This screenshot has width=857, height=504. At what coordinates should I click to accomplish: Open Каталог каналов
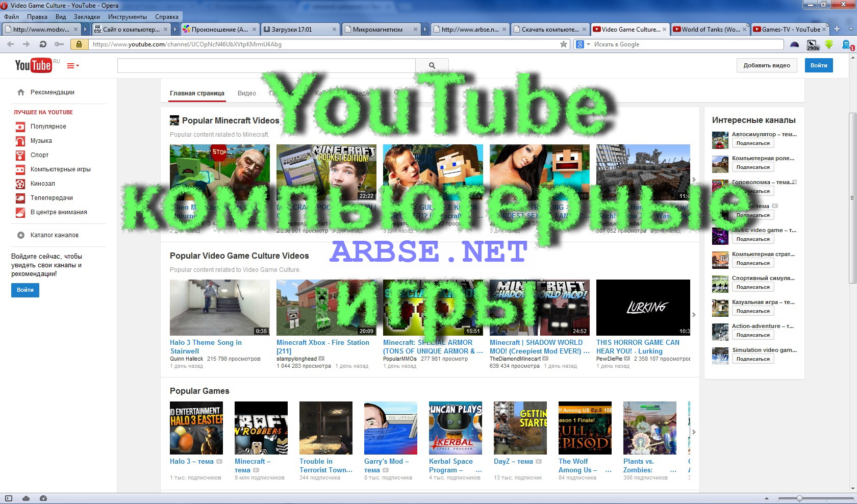pyautogui.click(x=54, y=235)
